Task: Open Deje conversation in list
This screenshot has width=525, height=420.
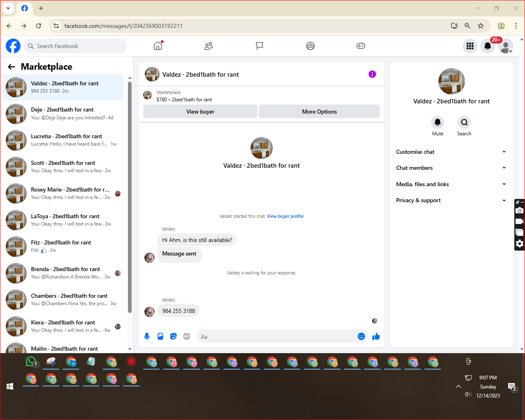Action: coord(64,114)
